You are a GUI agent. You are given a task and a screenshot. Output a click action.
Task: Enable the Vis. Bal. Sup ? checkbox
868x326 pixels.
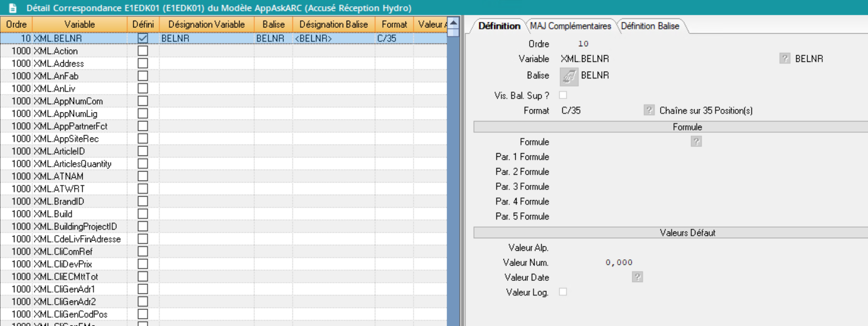point(563,95)
